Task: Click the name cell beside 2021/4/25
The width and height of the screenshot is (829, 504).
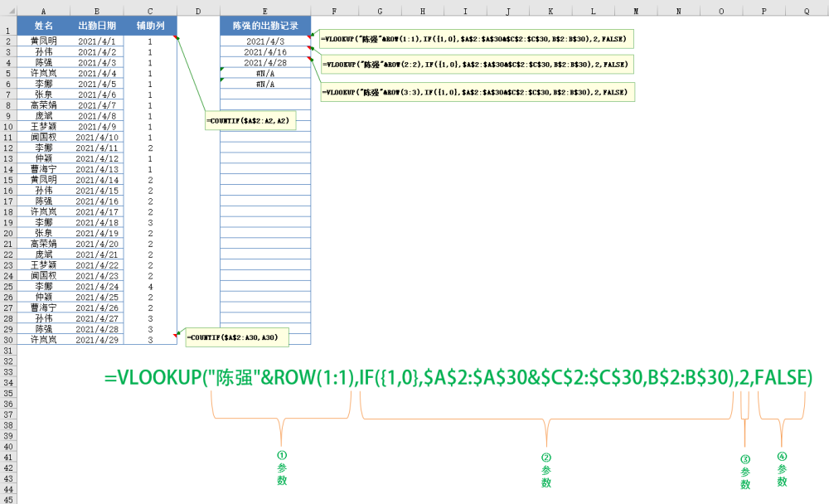Action: click(43, 297)
